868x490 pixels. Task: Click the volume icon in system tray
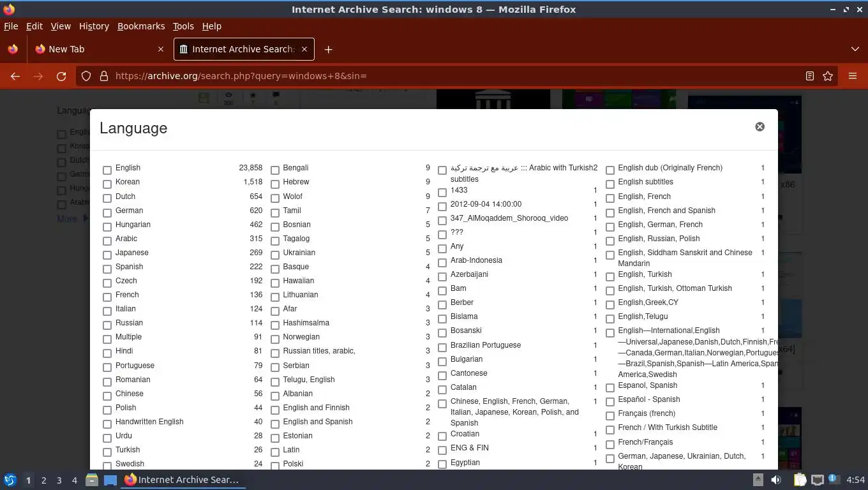776,480
